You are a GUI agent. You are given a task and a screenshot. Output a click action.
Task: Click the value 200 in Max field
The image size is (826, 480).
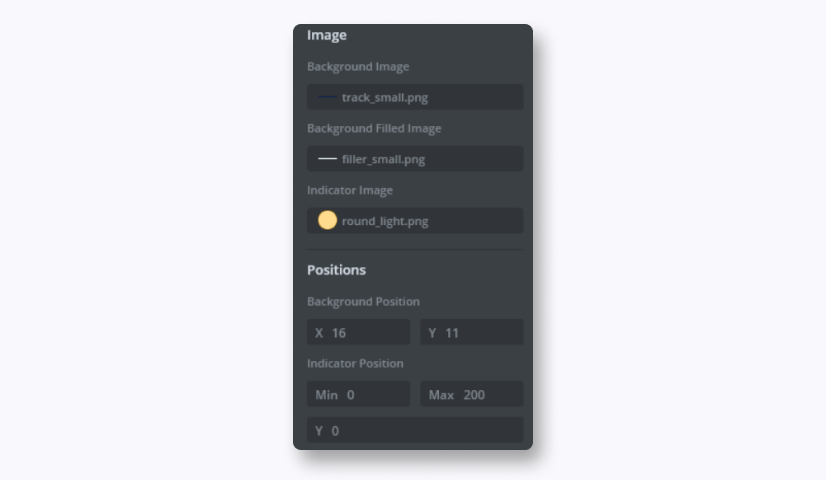point(474,395)
